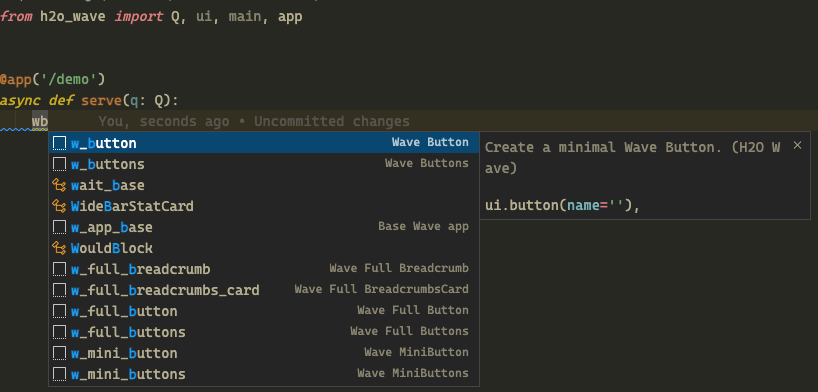Click the snippet icon beside w_button

(x=59, y=143)
